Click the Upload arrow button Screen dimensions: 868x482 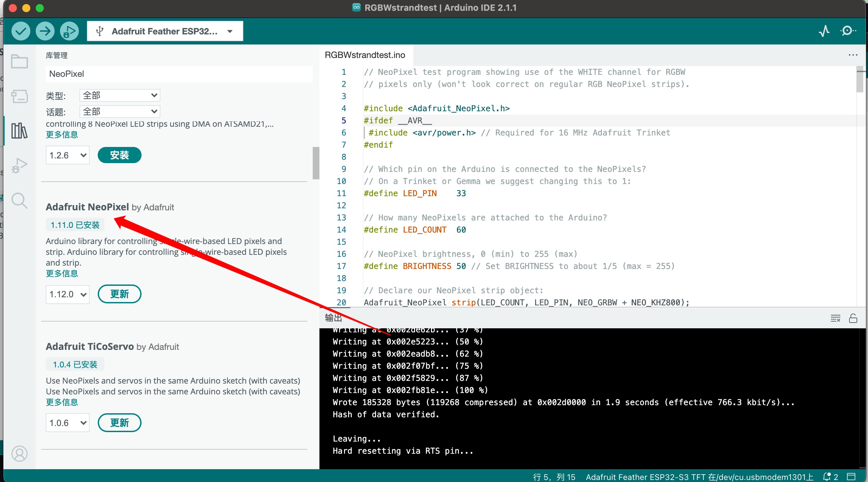click(45, 31)
